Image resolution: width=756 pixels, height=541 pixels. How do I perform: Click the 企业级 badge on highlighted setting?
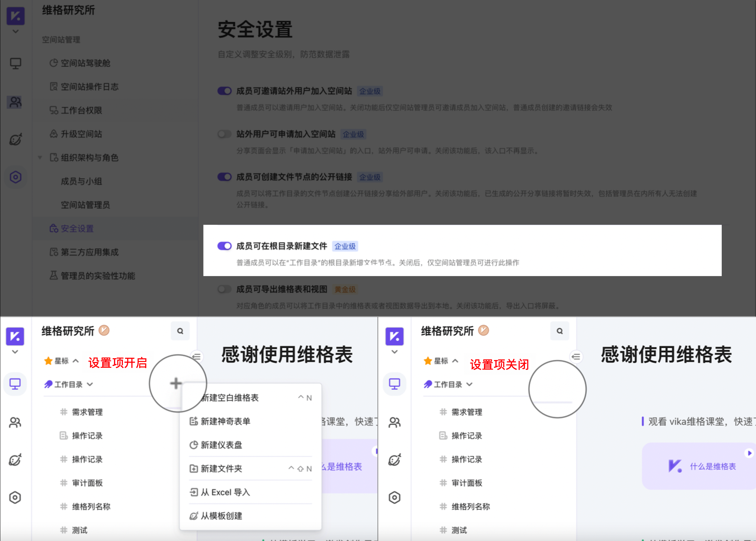click(x=345, y=246)
